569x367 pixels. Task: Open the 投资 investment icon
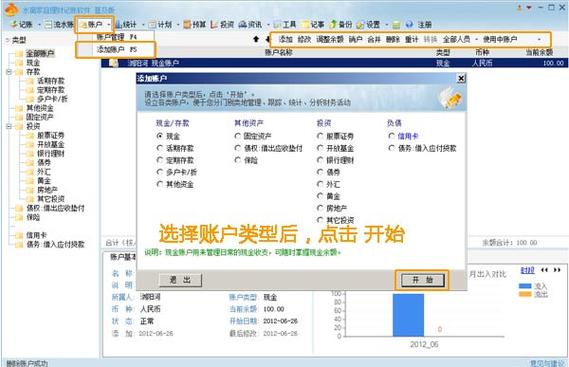(214, 24)
